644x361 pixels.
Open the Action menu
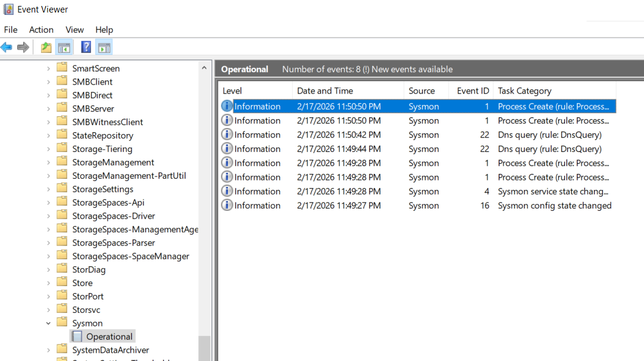(x=41, y=29)
